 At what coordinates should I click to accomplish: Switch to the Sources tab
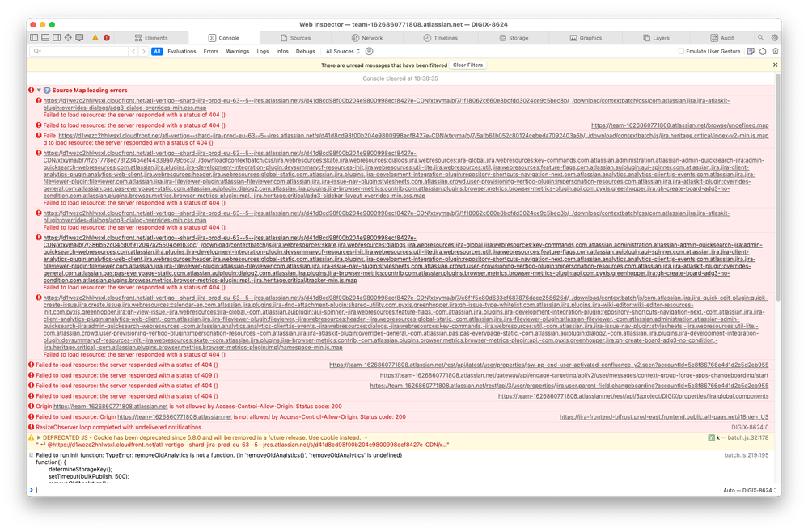point(296,37)
